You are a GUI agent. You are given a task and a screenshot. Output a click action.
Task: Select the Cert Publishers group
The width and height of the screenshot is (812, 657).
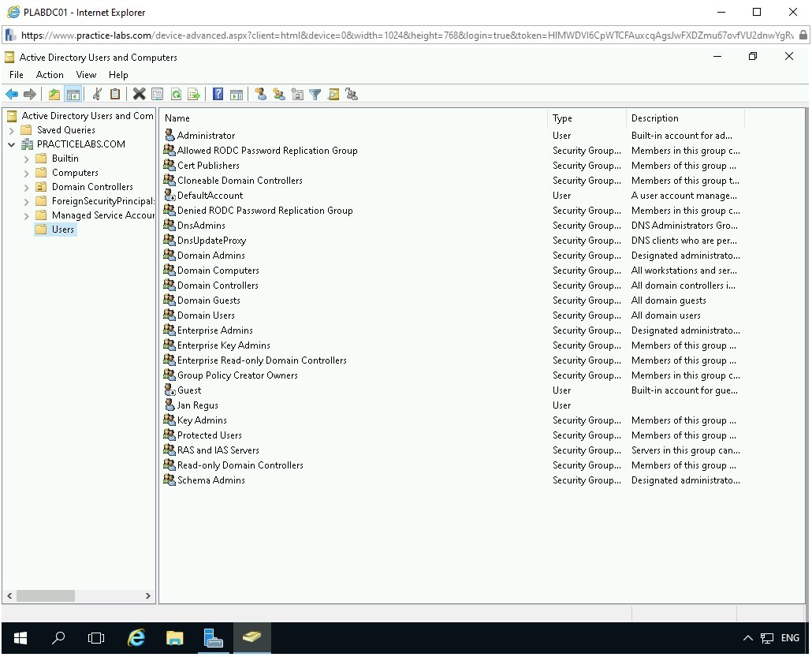coord(208,166)
